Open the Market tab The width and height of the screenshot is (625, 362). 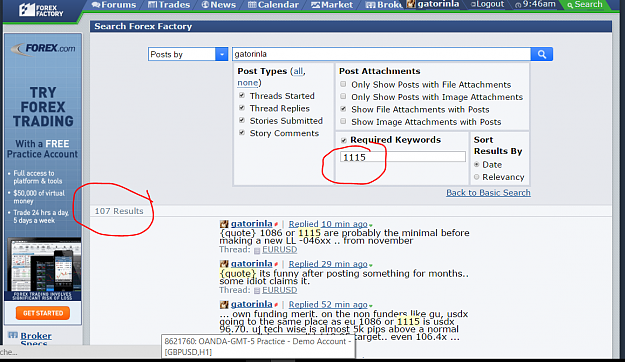(332, 5)
